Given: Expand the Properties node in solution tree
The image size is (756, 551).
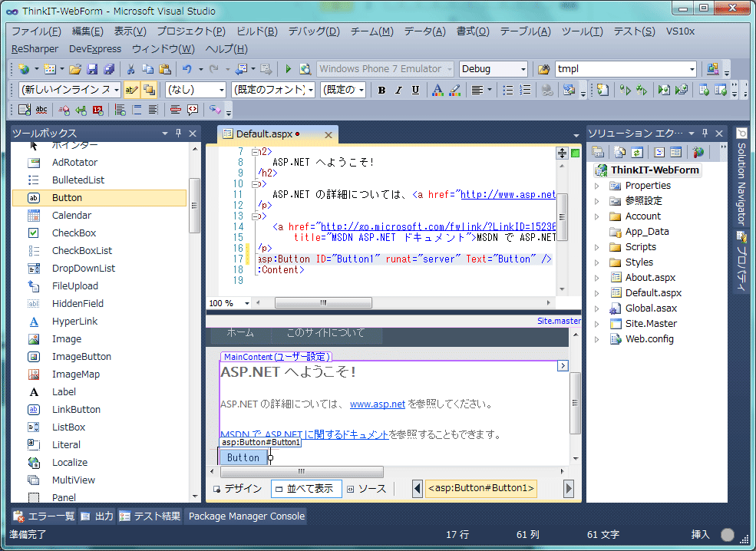Looking at the screenshot, I should click(597, 186).
